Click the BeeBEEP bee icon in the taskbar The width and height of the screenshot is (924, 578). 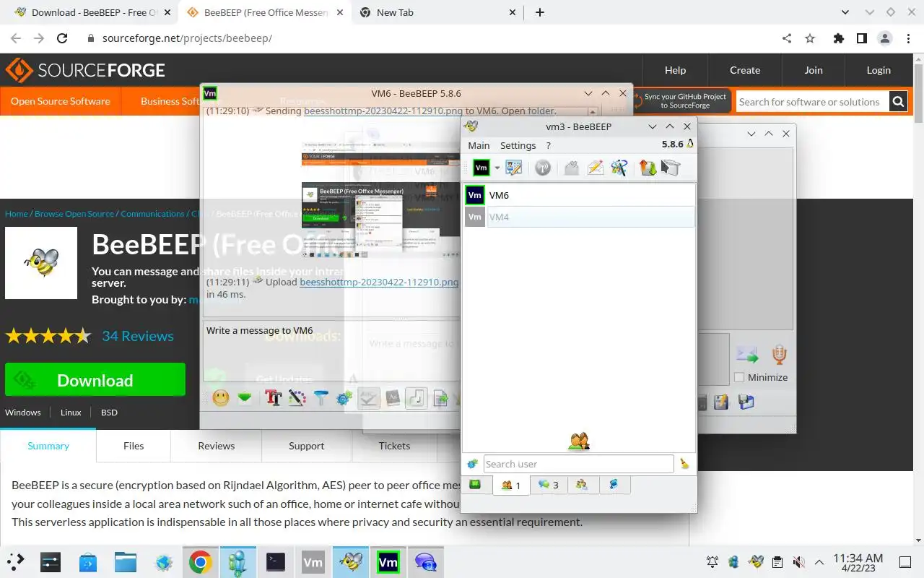tap(351, 562)
